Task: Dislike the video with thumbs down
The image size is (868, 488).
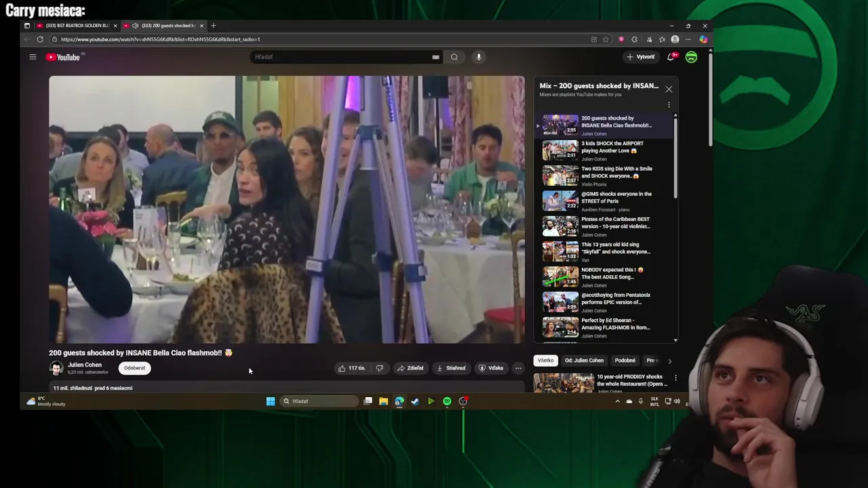Action: click(380, 368)
